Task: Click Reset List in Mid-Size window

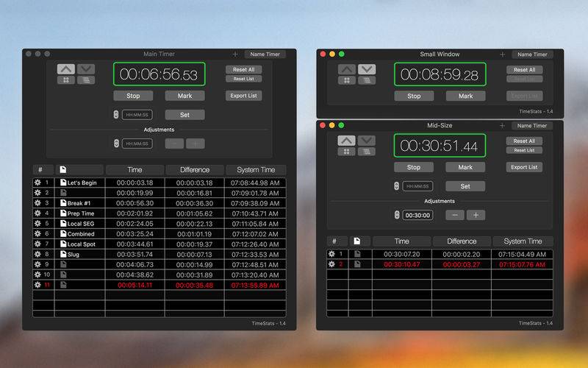Action: pos(524,150)
